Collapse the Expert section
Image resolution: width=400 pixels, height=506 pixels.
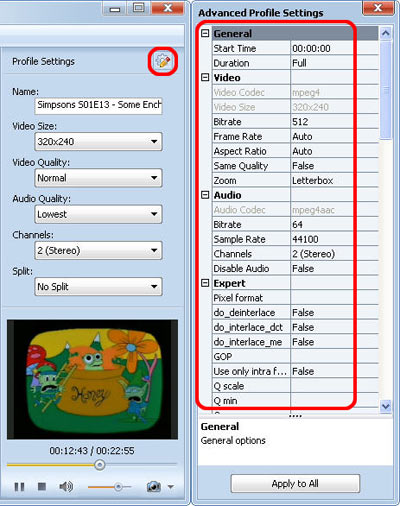click(x=205, y=283)
